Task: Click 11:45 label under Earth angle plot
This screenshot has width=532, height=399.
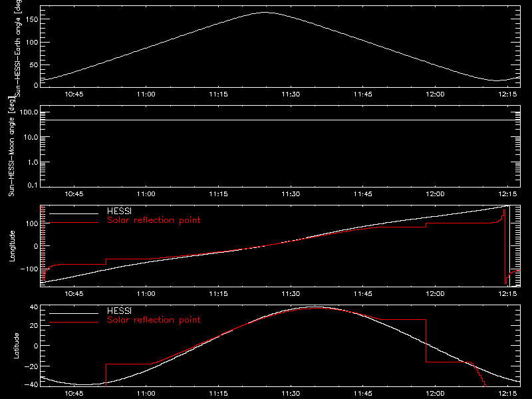Action: coord(363,94)
